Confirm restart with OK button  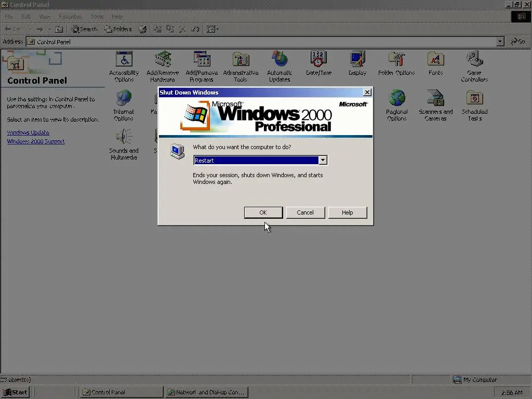tap(263, 212)
